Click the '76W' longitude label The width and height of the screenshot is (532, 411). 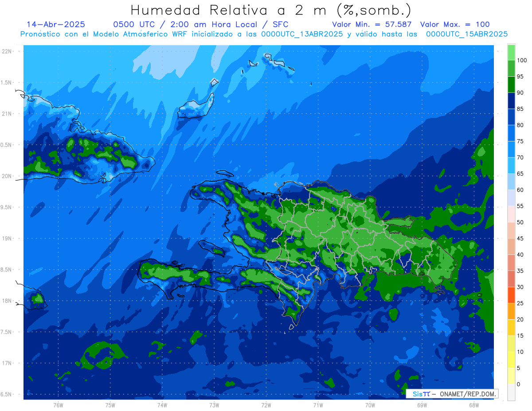(58, 405)
